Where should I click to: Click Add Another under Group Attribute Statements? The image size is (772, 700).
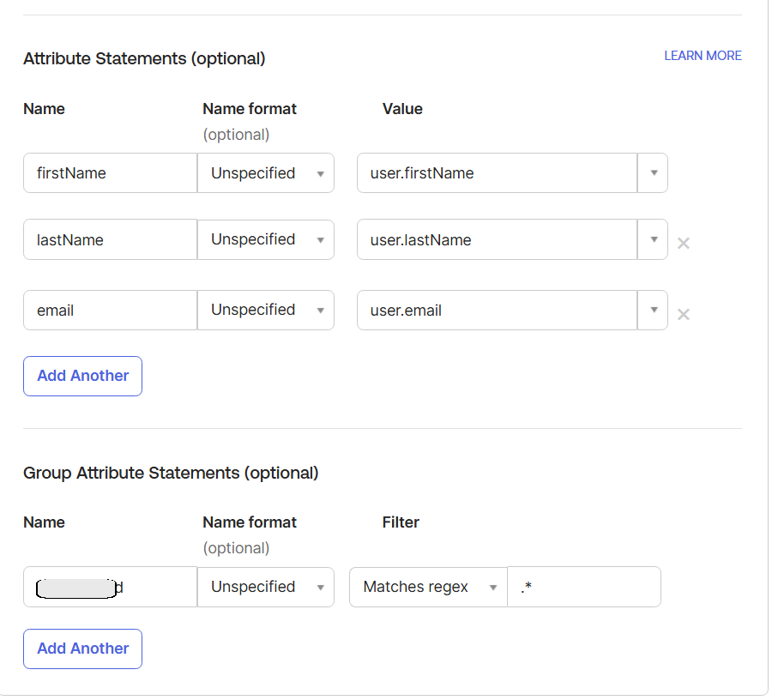pyautogui.click(x=82, y=649)
